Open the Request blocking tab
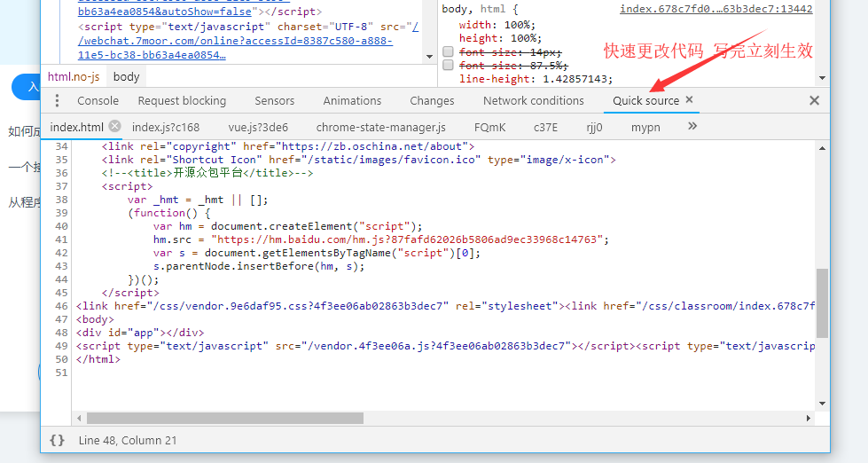 (182, 101)
